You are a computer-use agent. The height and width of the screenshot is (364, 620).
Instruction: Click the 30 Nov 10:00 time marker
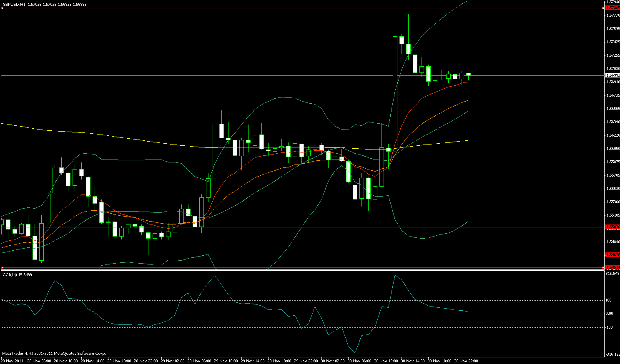tap(386, 361)
